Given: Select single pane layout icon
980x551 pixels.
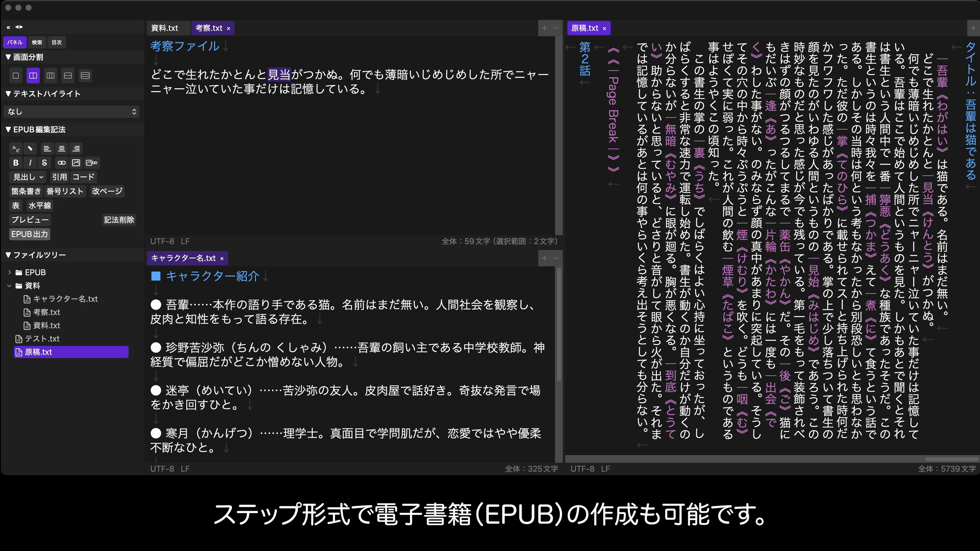Looking at the screenshot, I should click(x=16, y=76).
